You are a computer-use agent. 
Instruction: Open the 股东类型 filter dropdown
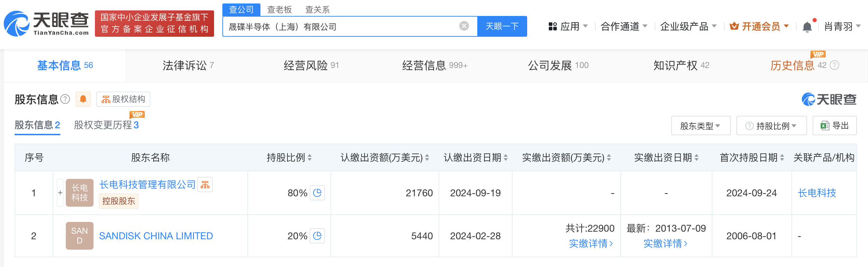(700, 126)
